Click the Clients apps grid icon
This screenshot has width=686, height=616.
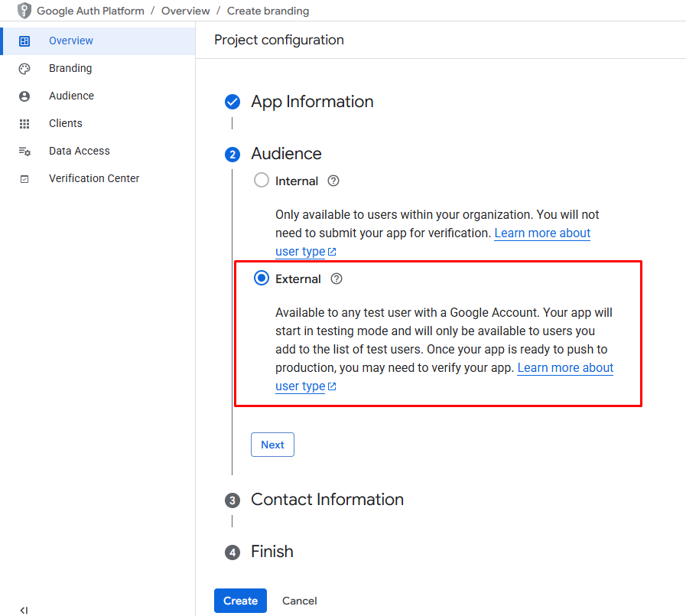pyautogui.click(x=24, y=124)
